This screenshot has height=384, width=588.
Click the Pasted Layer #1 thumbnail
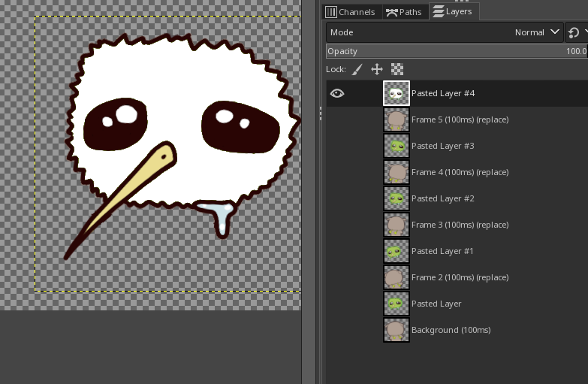tap(397, 251)
